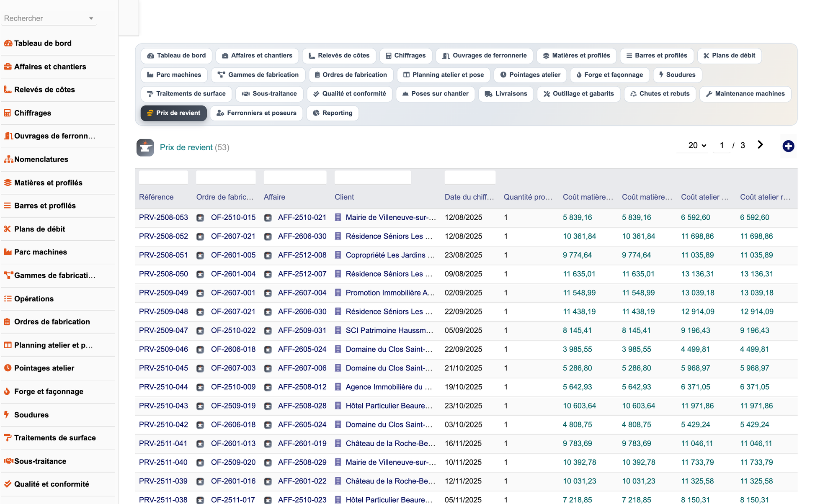Click Qualité et conformité checkmark sidebar icon

point(8,484)
